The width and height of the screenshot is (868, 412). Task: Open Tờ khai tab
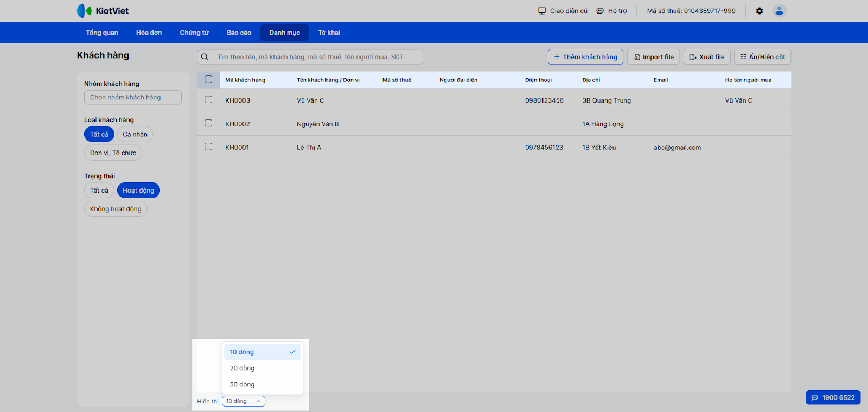329,33
